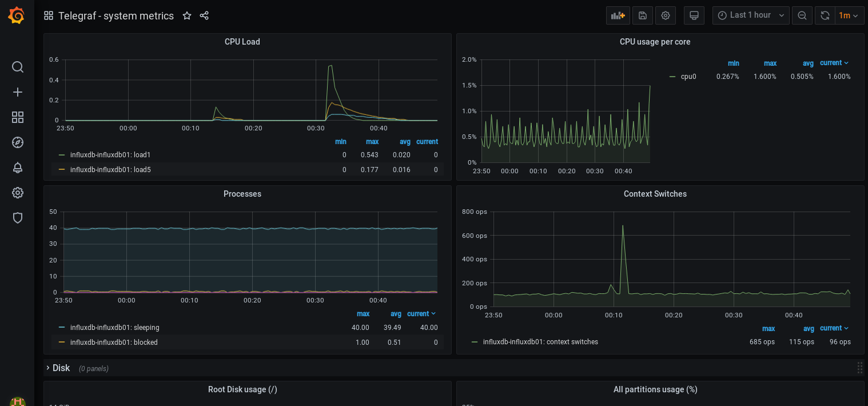Click the Grafana logo home icon
This screenshot has width=868, height=406.
[17, 15]
